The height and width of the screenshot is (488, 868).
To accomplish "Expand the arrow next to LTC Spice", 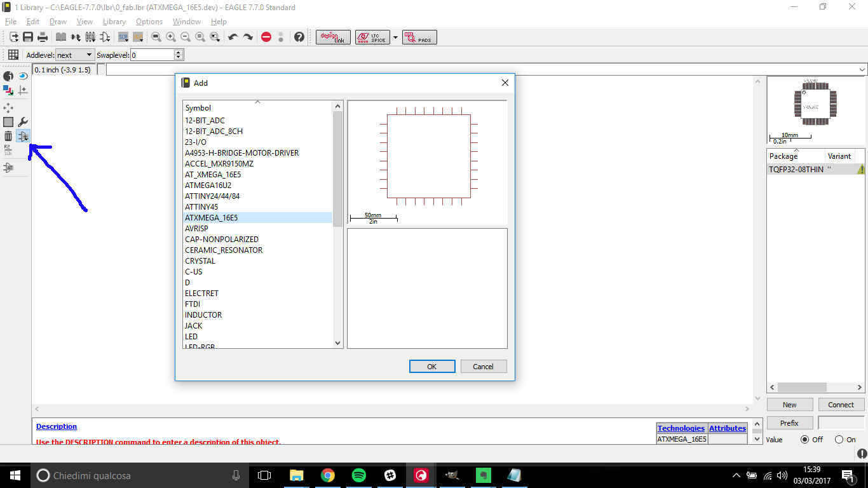I will click(395, 37).
